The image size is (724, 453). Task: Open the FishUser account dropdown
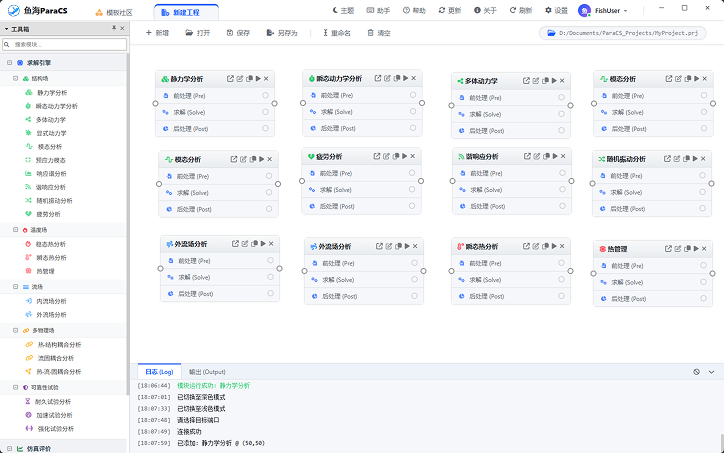(604, 10)
